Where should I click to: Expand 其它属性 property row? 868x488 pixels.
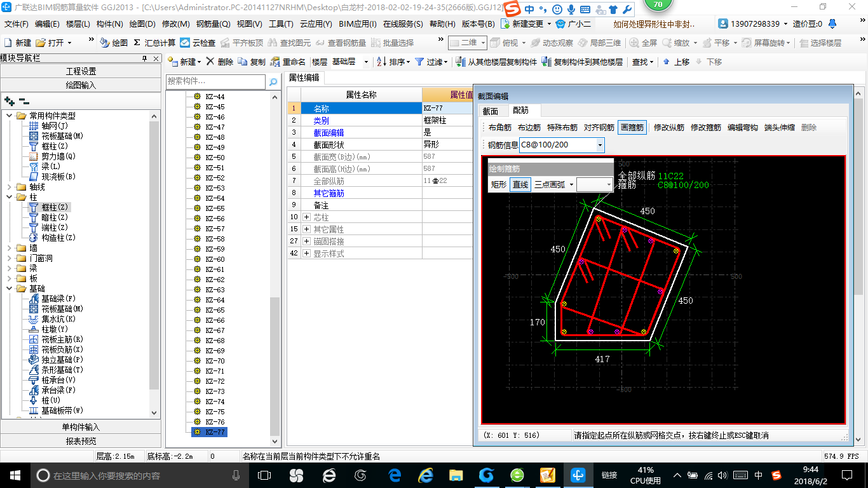(x=307, y=229)
